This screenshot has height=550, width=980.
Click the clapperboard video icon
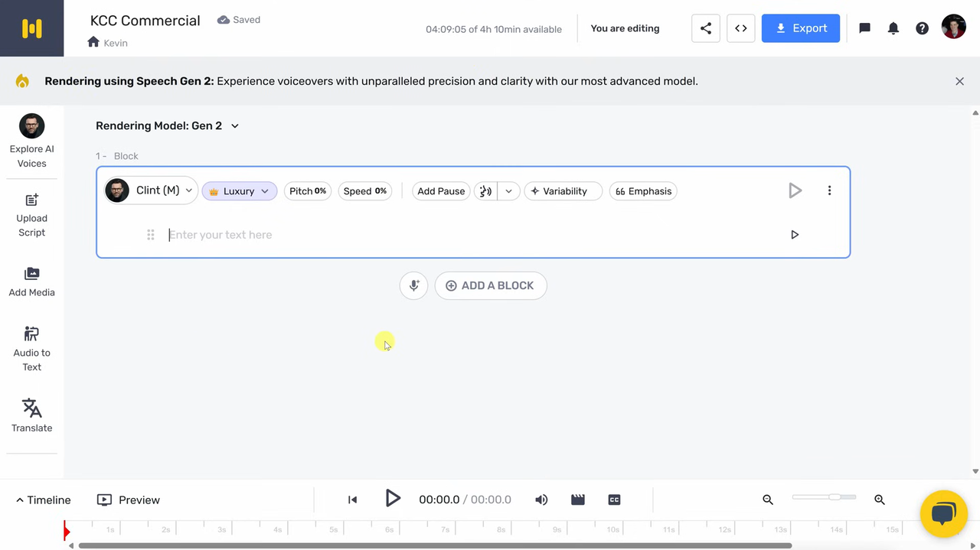pyautogui.click(x=578, y=500)
